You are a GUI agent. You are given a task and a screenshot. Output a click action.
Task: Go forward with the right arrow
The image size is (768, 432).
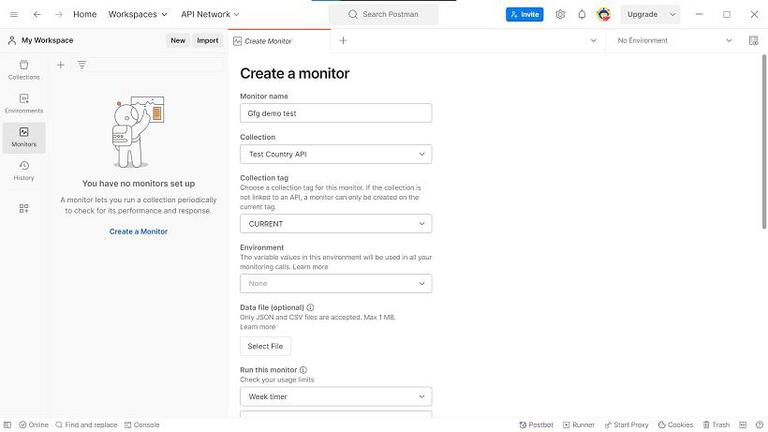[59, 15]
